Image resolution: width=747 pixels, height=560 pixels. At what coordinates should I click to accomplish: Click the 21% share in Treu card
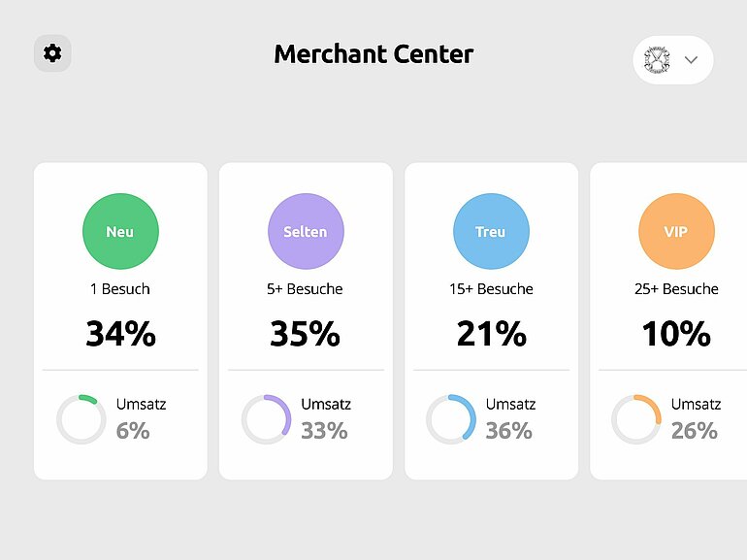click(x=491, y=334)
